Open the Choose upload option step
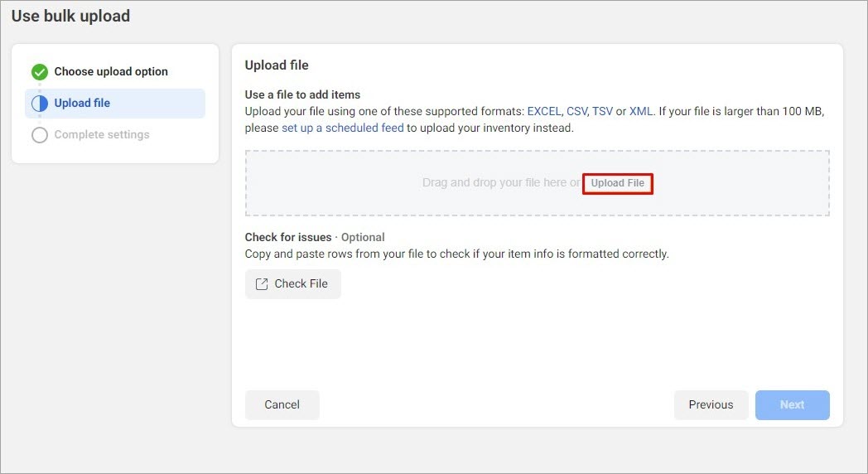The width and height of the screenshot is (868, 474). 111,71
